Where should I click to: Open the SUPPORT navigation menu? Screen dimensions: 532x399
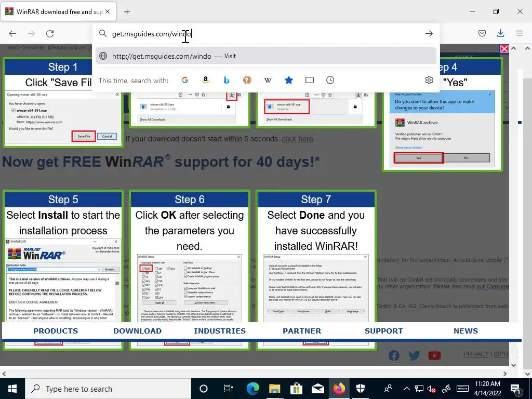(x=384, y=331)
